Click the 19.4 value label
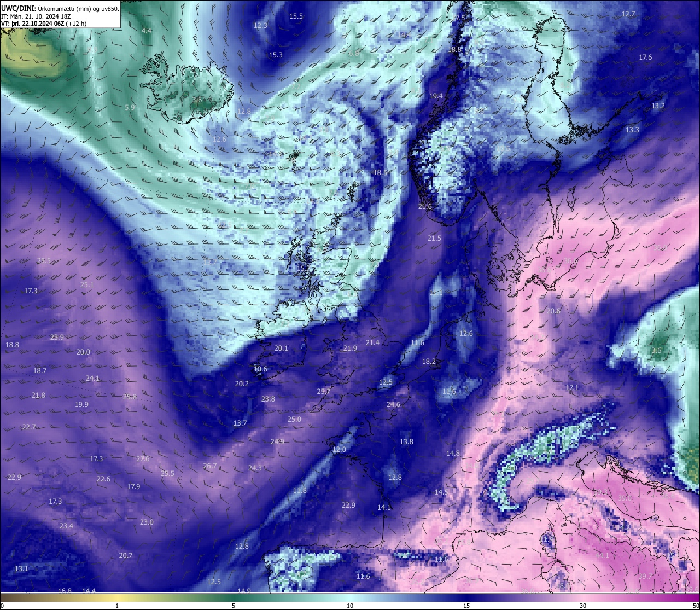Image resolution: width=700 pixels, height=610 pixels. (x=436, y=96)
